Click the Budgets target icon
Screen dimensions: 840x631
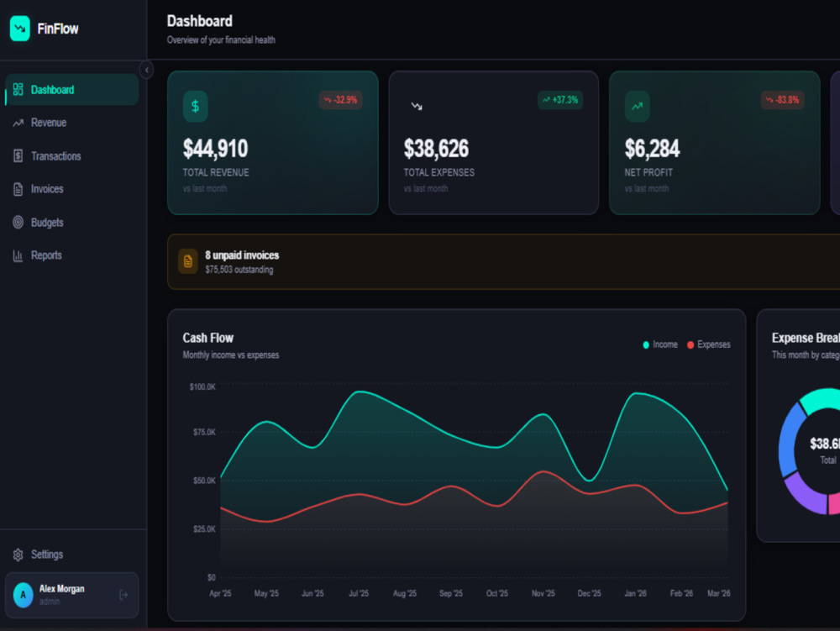[x=18, y=223]
